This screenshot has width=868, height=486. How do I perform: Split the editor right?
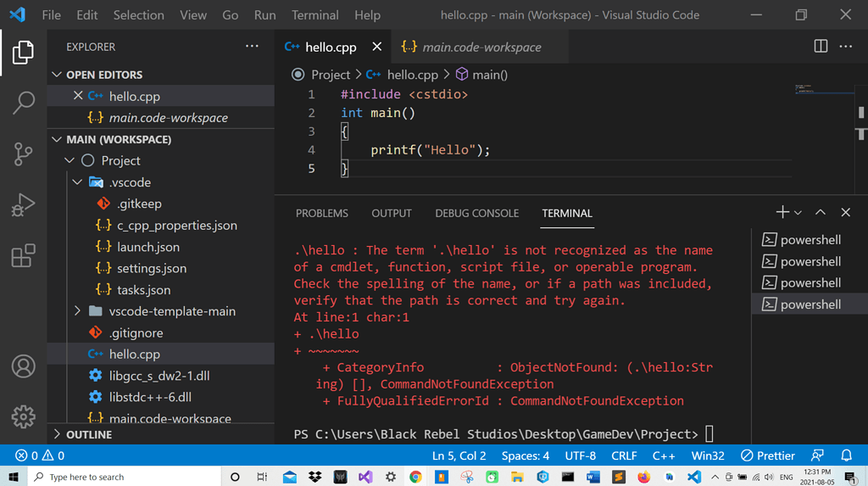click(821, 47)
